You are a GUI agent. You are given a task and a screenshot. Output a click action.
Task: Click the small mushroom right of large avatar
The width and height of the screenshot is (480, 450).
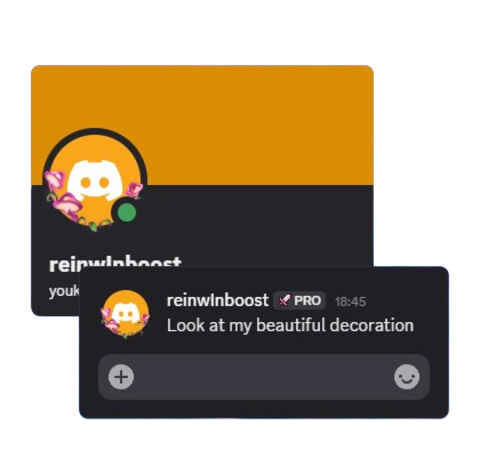134,190
